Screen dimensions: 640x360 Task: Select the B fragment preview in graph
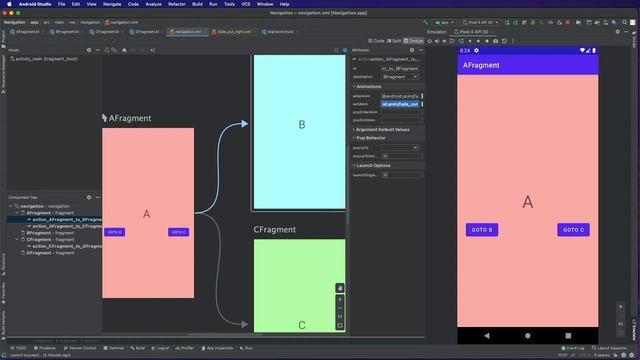point(300,132)
